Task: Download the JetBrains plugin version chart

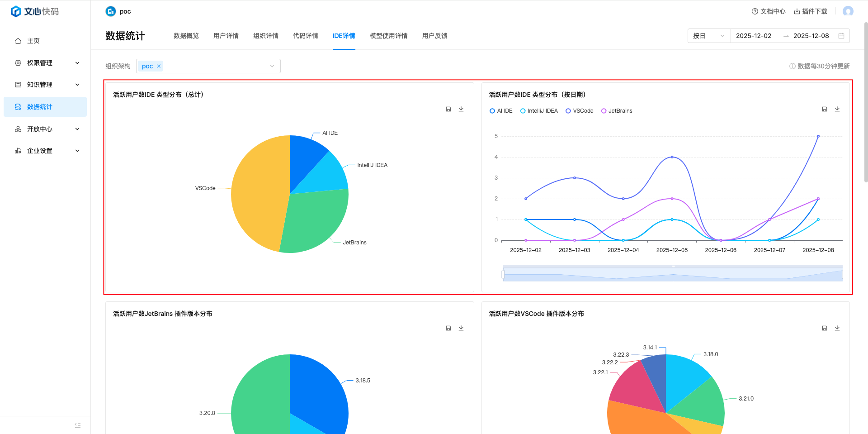Action: click(x=461, y=328)
